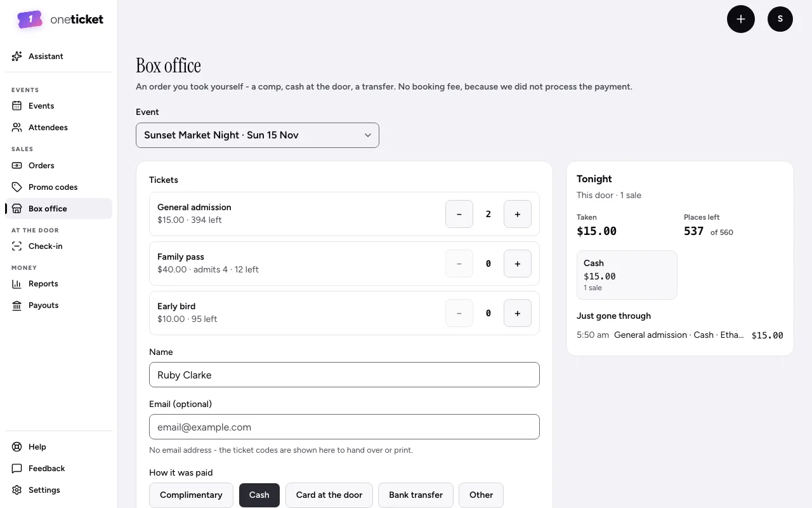
Task: Click the Settings gear icon
Action: (x=17, y=490)
